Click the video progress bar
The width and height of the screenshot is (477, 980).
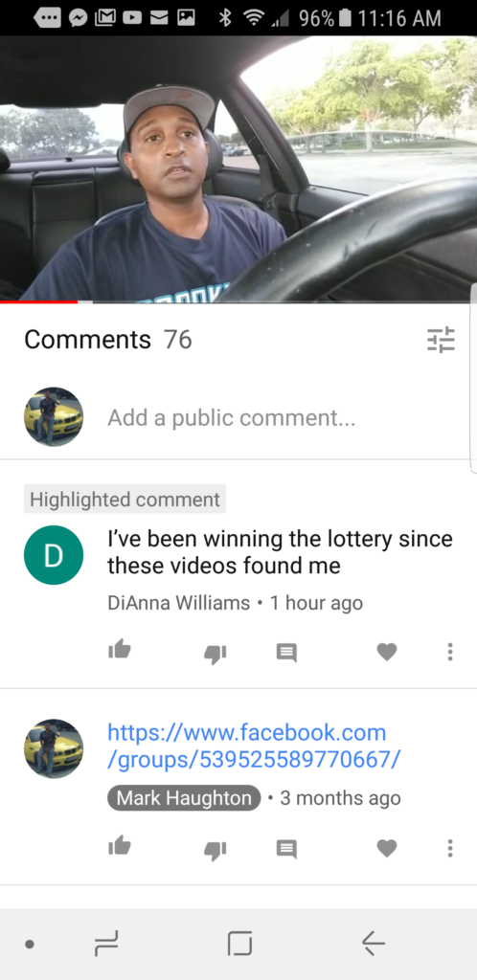[x=238, y=301]
